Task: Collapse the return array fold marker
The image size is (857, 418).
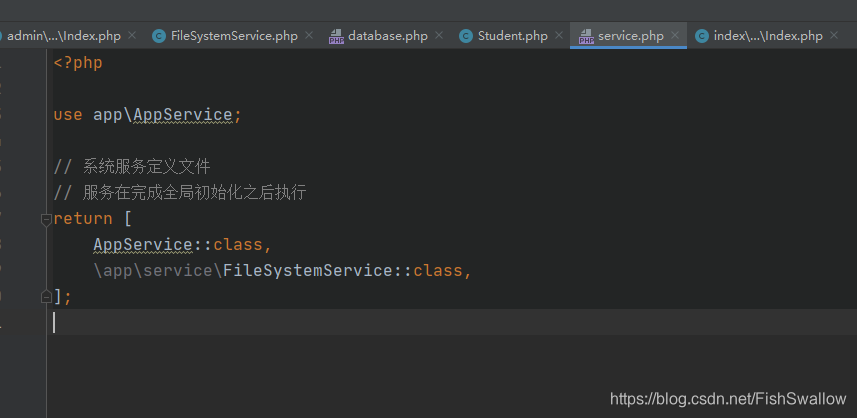Action: click(x=46, y=219)
